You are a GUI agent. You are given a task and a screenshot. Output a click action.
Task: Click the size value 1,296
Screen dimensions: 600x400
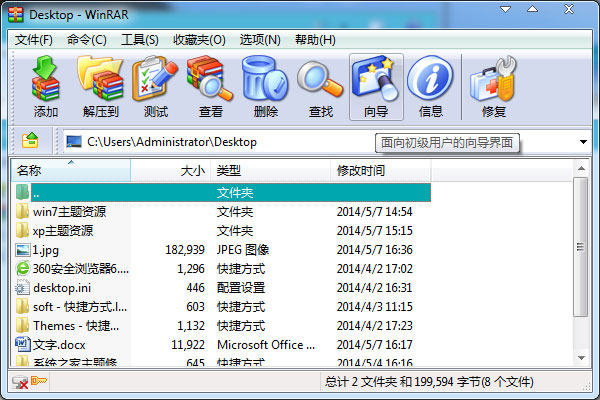click(191, 269)
